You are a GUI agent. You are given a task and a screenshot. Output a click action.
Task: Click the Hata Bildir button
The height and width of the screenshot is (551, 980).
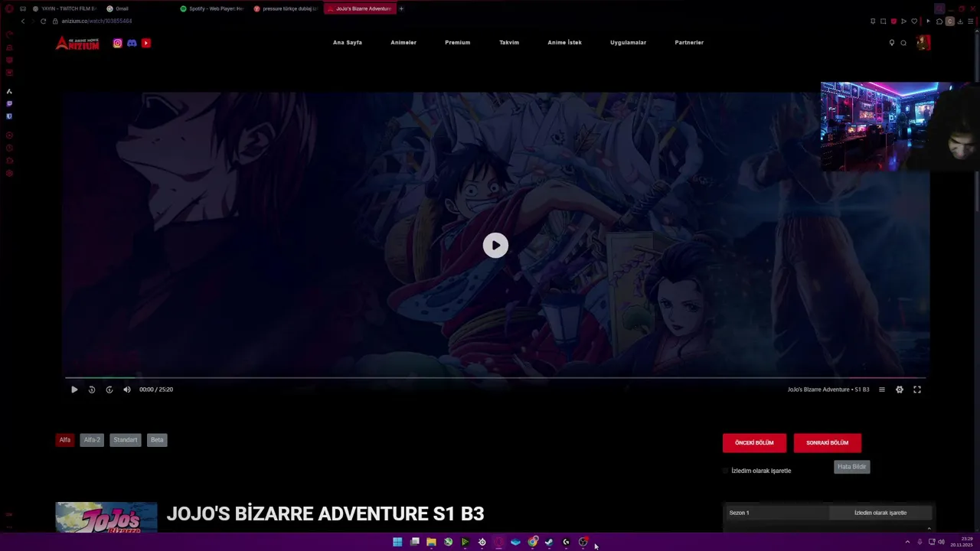tap(852, 467)
